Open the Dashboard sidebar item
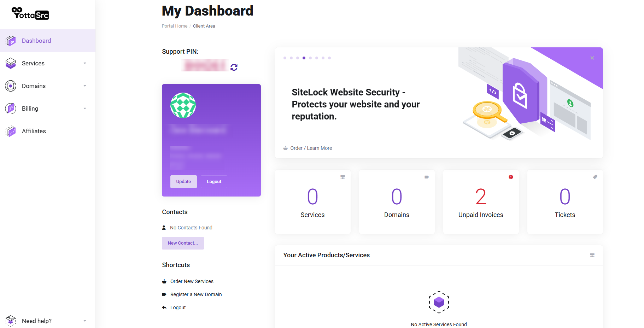644x328 pixels. (x=48, y=41)
